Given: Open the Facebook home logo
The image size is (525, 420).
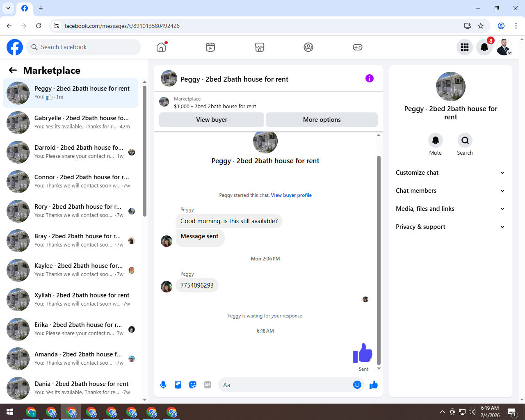Looking at the screenshot, I should point(15,47).
